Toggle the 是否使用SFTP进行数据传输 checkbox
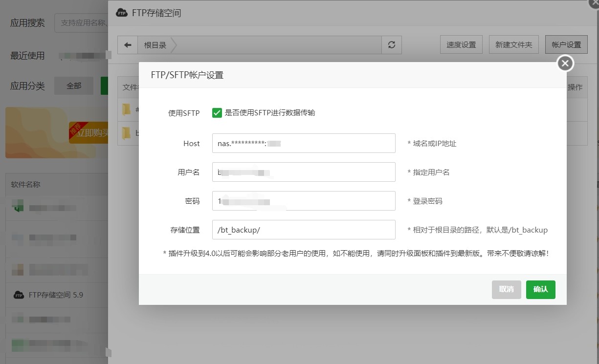Viewport: 599px width, 364px height. coord(217,113)
